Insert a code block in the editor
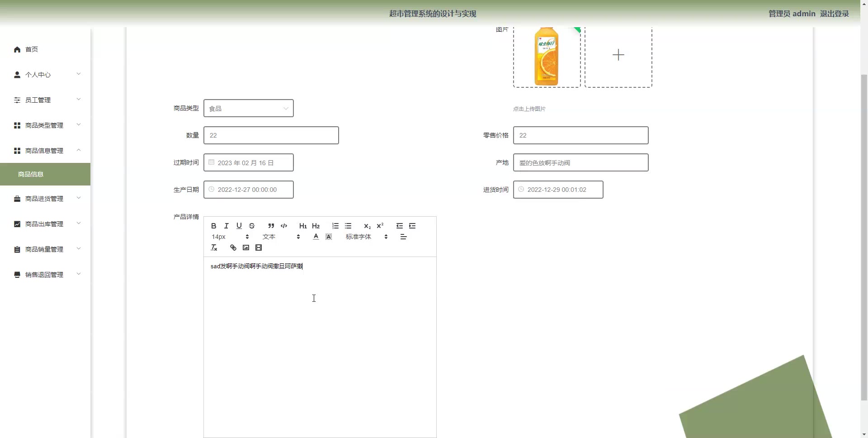The height and width of the screenshot is (438, 868). click(x=284, y=226)
